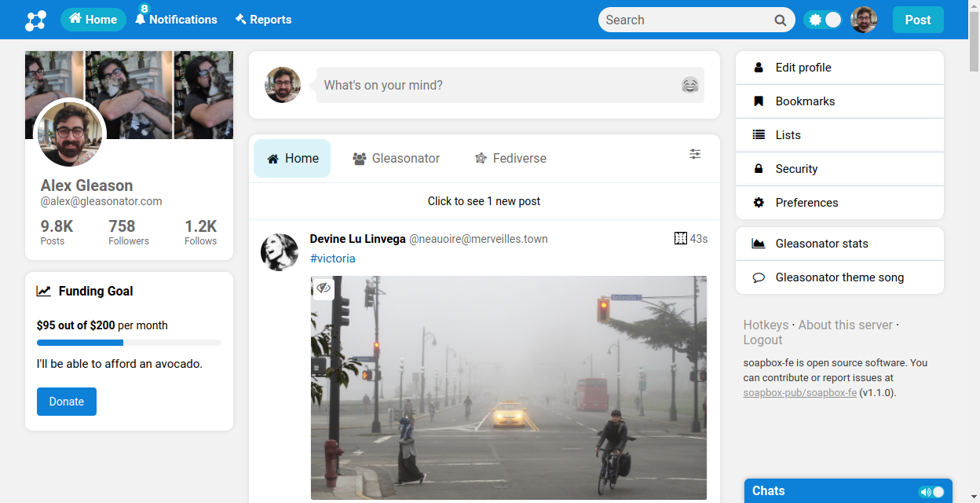This screenshot has height=503, width=980.
Task: Open profile avatar menu in top bar
Action: [864, 20]
